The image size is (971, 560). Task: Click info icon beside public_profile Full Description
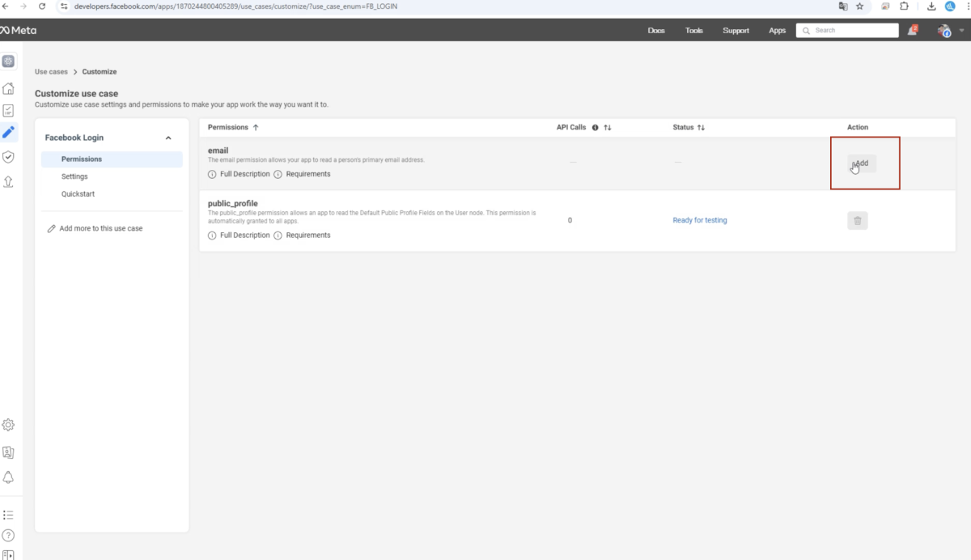[212, 235]
